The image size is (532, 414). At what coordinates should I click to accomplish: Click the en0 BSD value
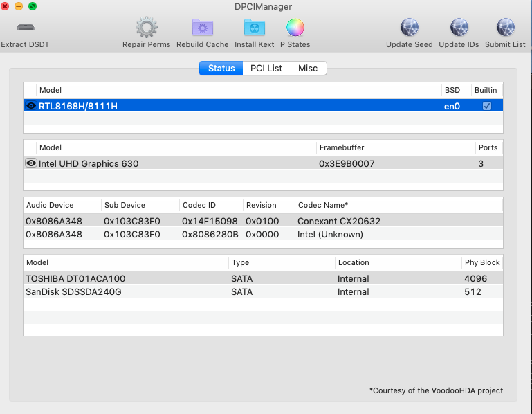452,107
